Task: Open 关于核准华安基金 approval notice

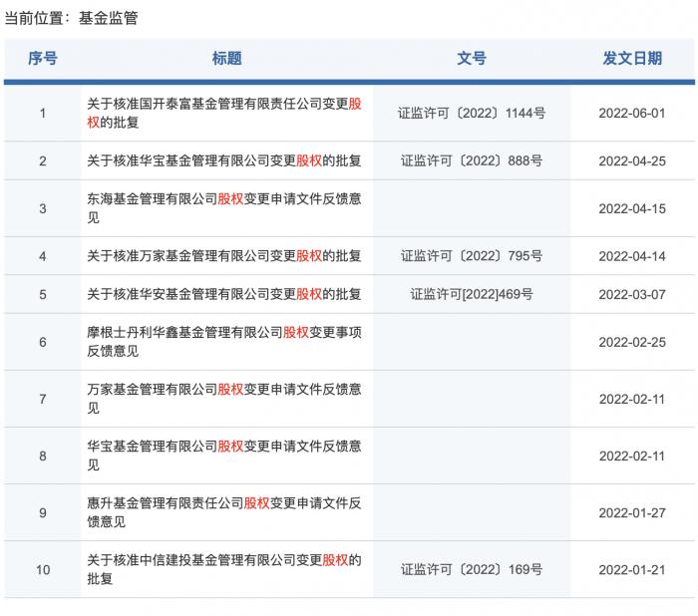Action: [223, 294]
